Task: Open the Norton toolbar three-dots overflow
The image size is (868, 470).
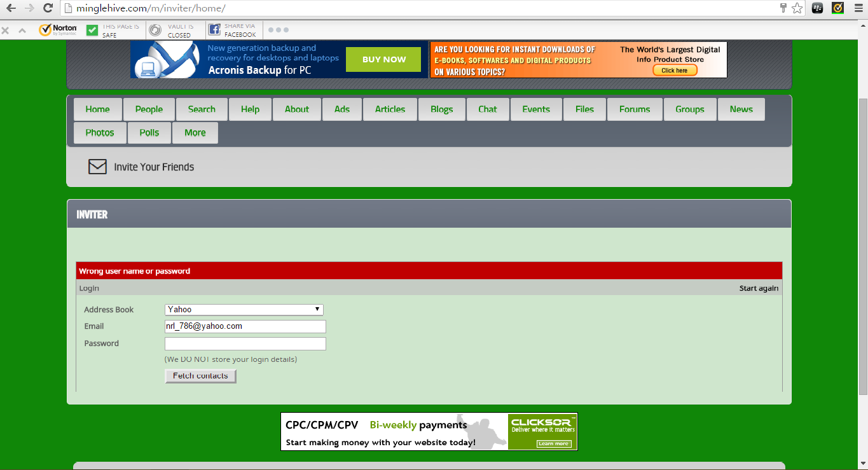Action: [279, 30]
